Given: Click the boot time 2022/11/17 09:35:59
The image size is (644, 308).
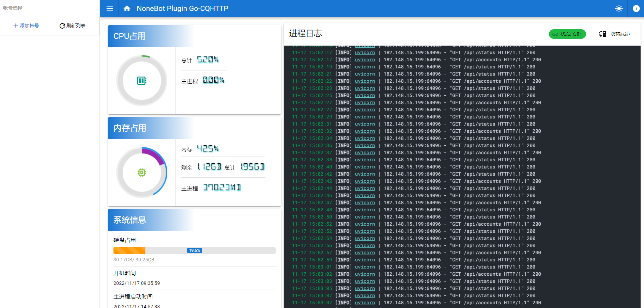Looking at the screenshot, I should 137,283.
